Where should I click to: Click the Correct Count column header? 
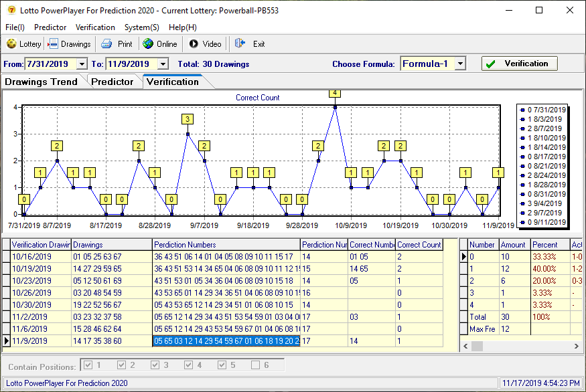(x=419, y=245)
